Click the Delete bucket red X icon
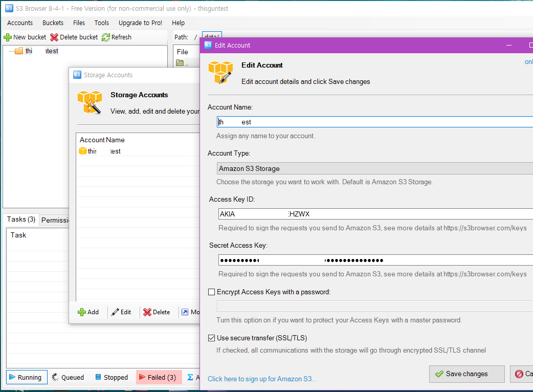533x392 pixels. [x=54, y=37]
